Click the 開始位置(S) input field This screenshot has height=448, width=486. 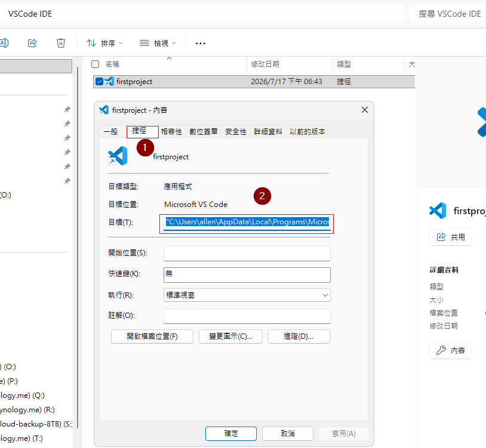[x=247, y=254]
